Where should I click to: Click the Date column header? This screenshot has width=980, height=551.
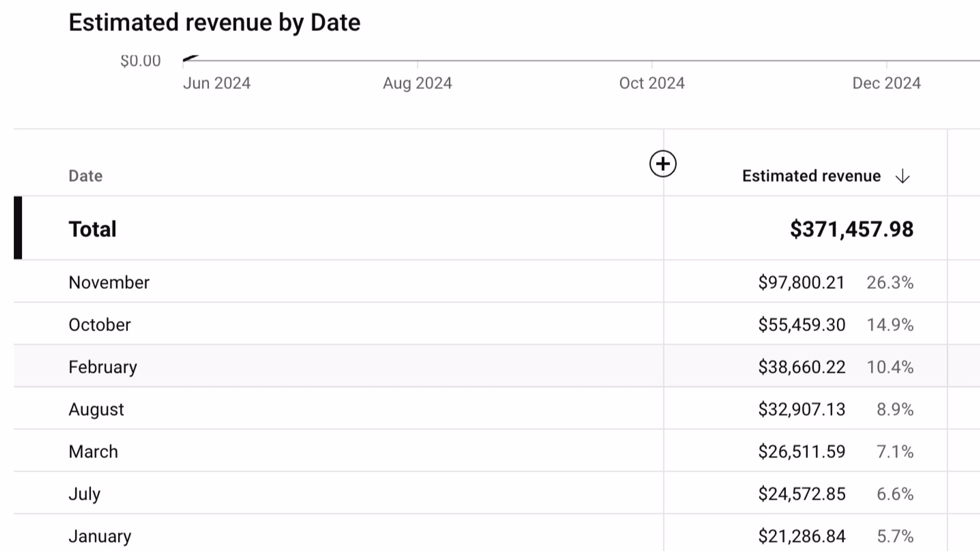85,176
